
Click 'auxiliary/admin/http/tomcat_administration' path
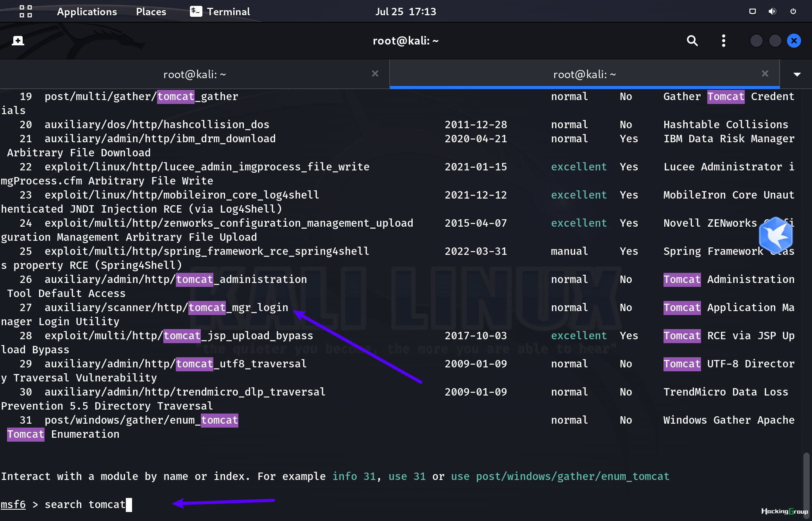(x=175, y=279)
